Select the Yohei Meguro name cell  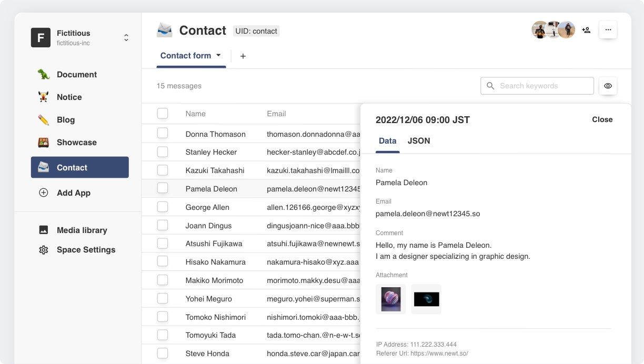(209, 299)
